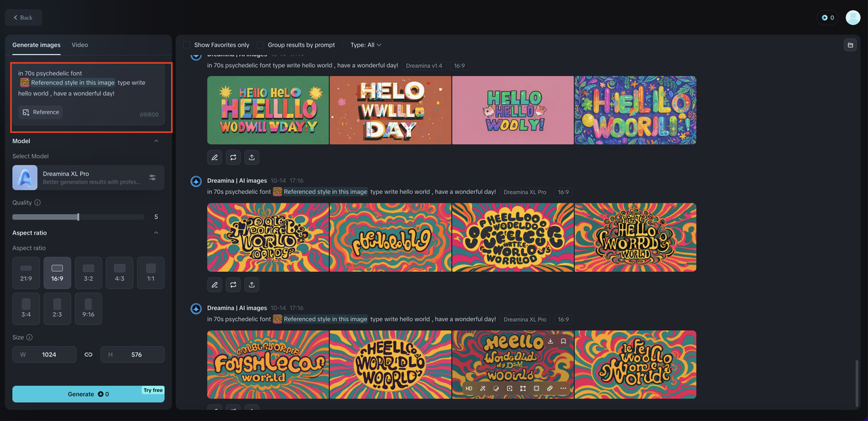Click the bandage retouch icon
This screenshot has height=421, width=868.
(549, 388)
